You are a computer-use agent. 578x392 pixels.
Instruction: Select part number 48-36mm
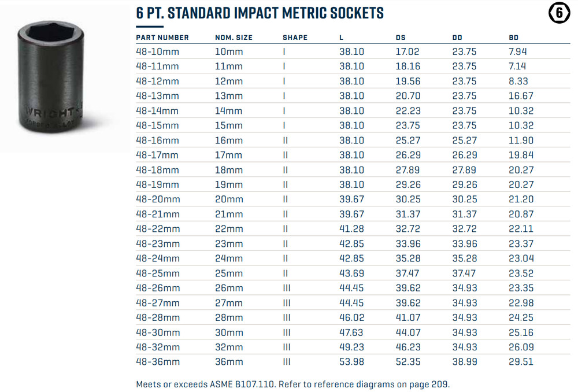[157, 363]
